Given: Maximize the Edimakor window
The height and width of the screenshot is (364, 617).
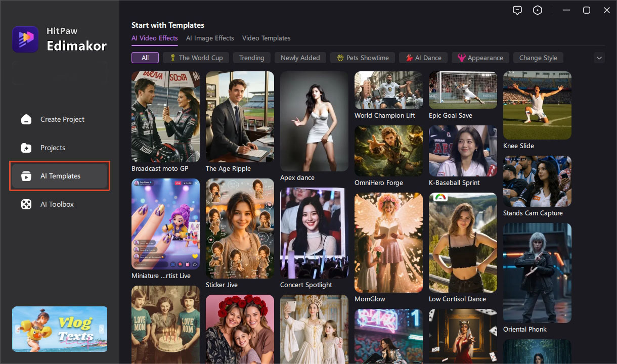Looking at the screenshot, I should click(x=587, y=10).
